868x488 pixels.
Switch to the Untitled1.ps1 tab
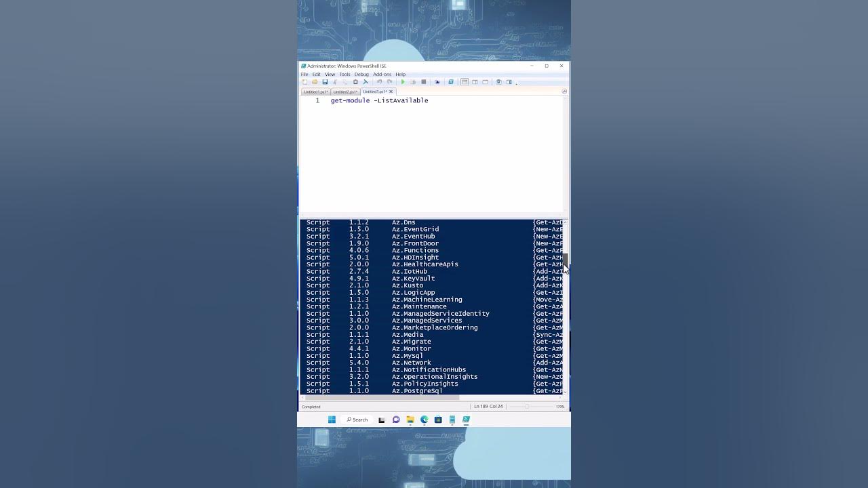point(316,91)
